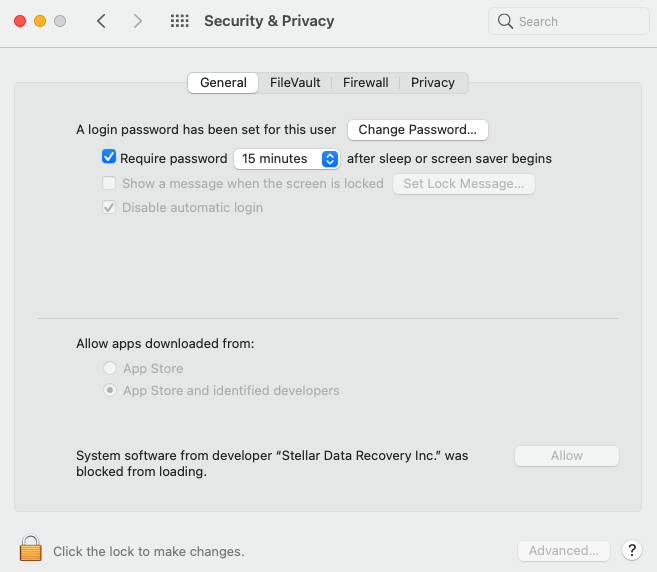
Task: Allow the blocked Stellar Data Recovery software
Action: (566, 456)
